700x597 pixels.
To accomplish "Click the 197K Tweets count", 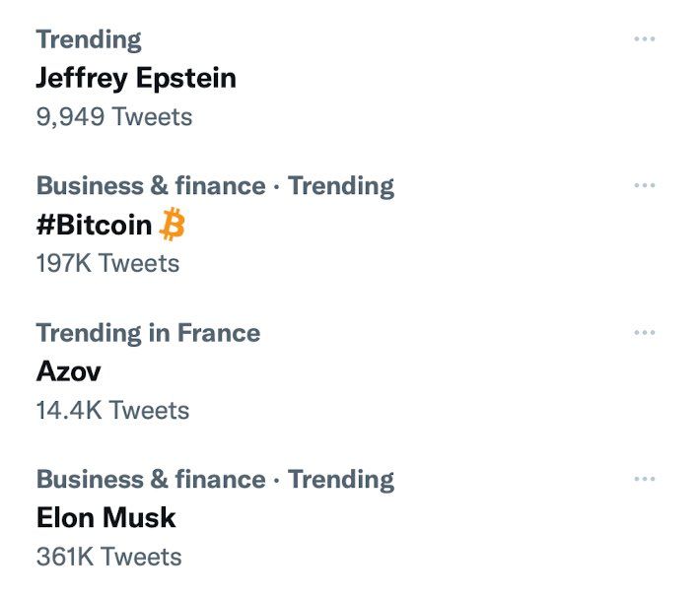I will tap(107, 263).
